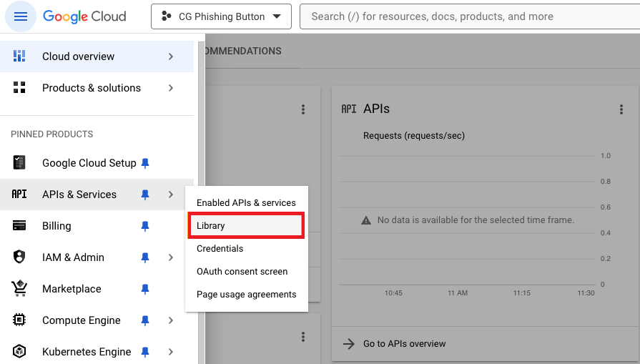The width and height of the screenshot is (640, 364).
Task: Open Marketplace from the sidebar
Action: [x=97, y=288]
